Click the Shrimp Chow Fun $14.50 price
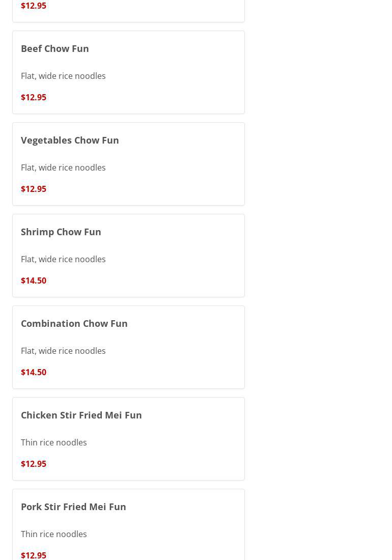 click(x=34, y=281)
